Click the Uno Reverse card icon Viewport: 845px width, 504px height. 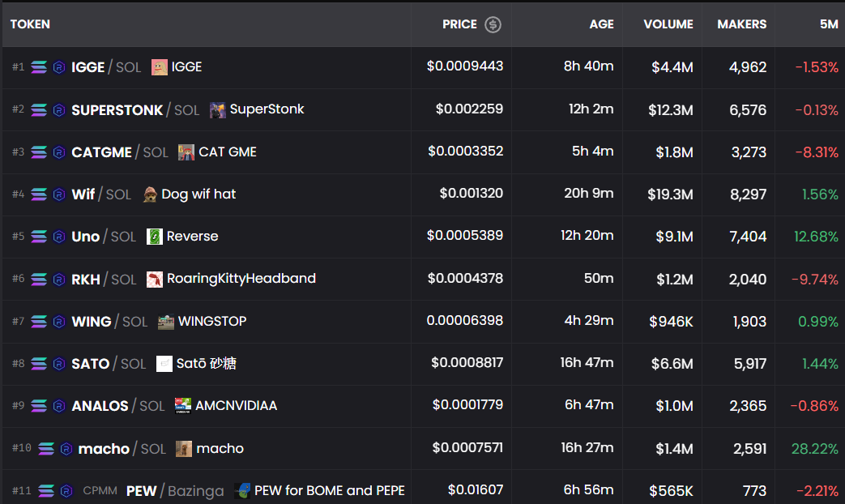(x=155, y=237)
